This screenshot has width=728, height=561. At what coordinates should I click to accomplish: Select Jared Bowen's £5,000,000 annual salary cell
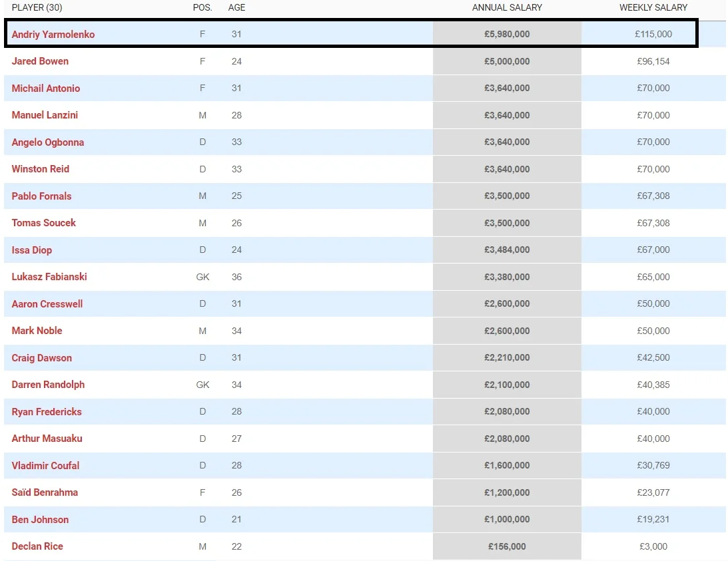click(507, 61)
